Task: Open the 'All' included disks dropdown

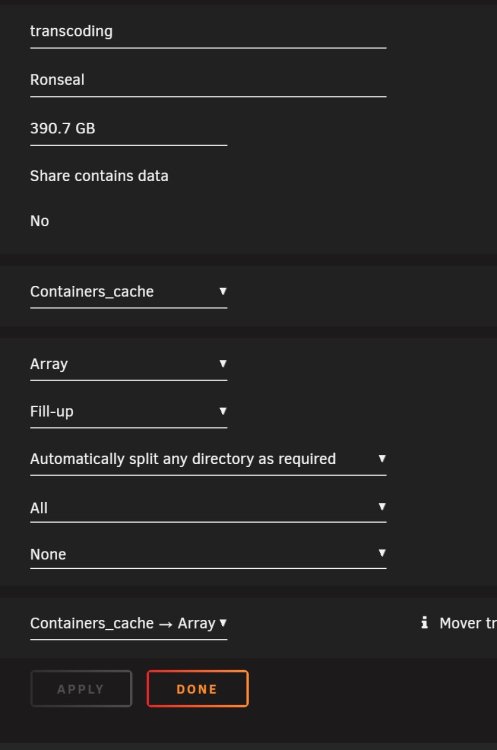Action: [x=208, y=507]
